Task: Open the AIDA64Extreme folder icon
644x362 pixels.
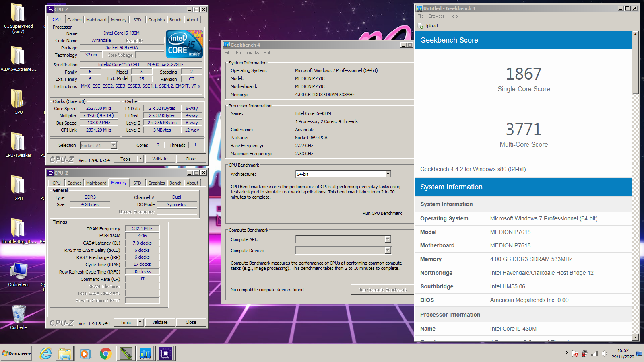Action: pyautogui.click(x=18, y=59)
